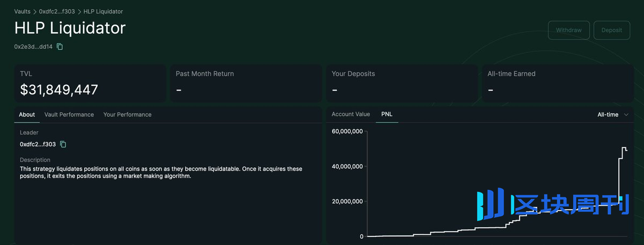Click the TVL value card
Screen dimensions: 644x245
point(90,84)
